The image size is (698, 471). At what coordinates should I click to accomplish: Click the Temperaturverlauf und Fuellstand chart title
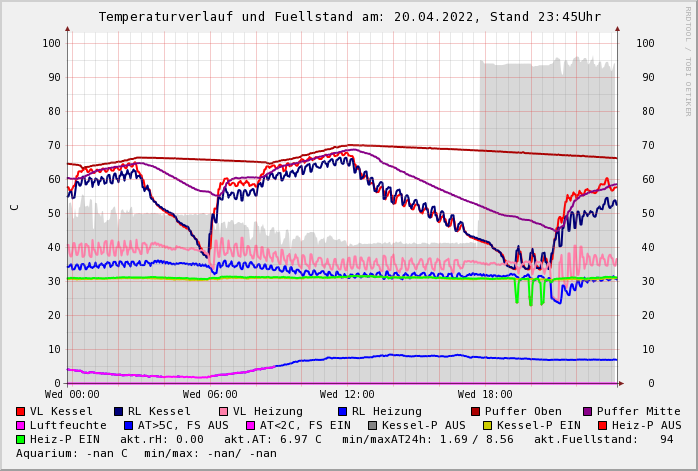click(x=349, y=17)
